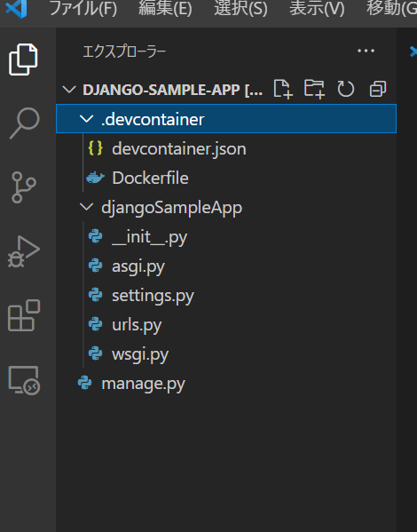Viewport: 417px width, 532px height.
Task: Click the New File icon
Action: pos(283,89)
